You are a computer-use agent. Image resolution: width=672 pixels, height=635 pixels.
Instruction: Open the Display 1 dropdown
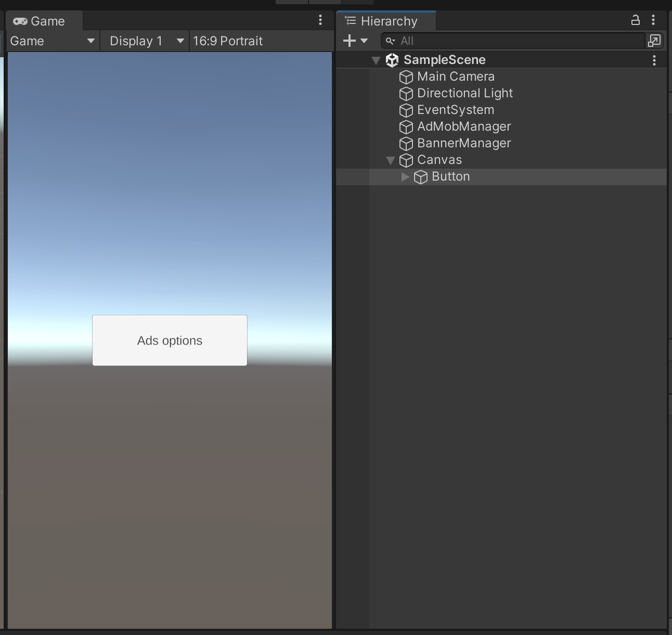click(x=145, y=41)
